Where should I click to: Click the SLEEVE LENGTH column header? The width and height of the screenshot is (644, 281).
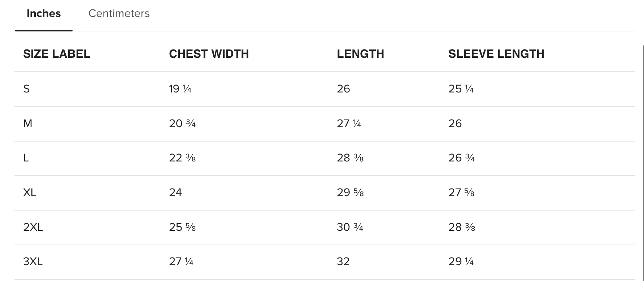496,54
